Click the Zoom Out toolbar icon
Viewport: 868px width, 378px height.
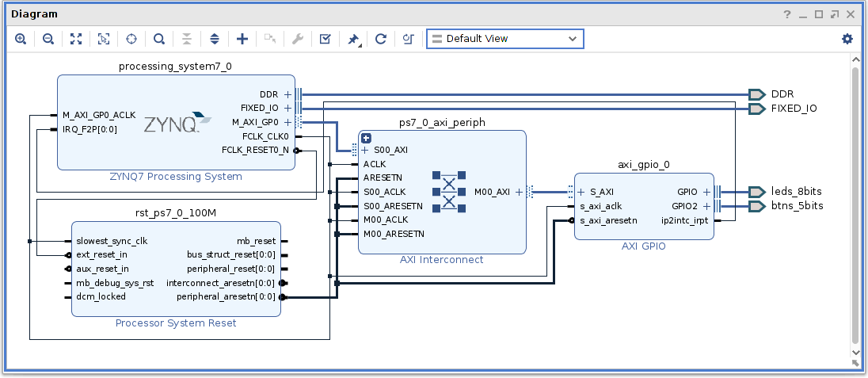click(48, 39)
